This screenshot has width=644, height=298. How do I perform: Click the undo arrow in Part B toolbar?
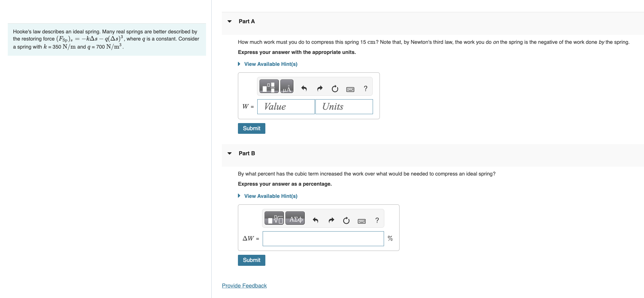315,220
